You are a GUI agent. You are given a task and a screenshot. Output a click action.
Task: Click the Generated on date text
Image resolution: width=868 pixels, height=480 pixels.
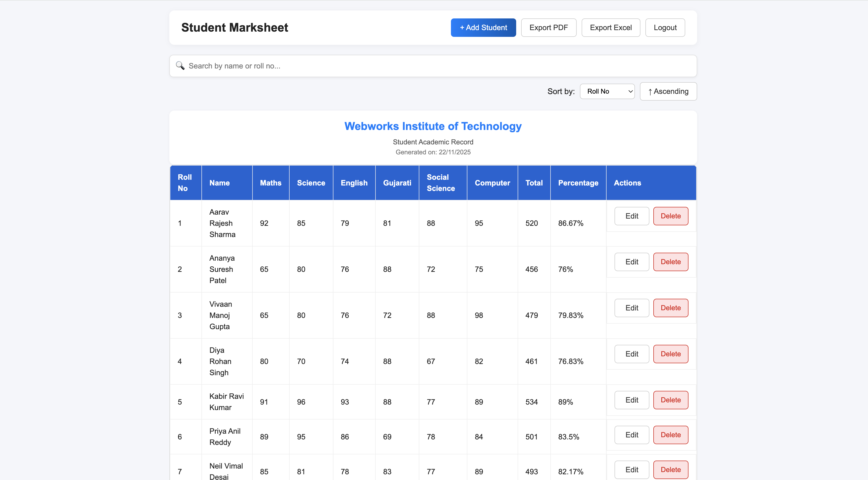pyautogui.click(x=433, y=152)
